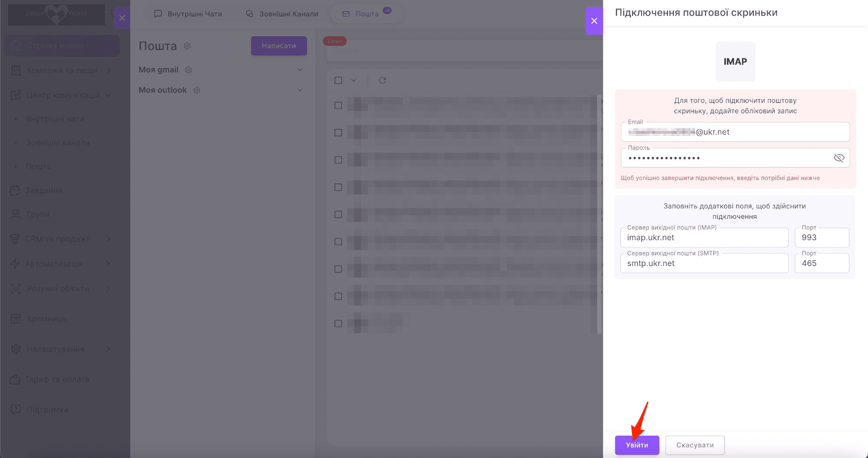
Task: Click the Налаштування gear icon in sidebar
Action: 16,349
